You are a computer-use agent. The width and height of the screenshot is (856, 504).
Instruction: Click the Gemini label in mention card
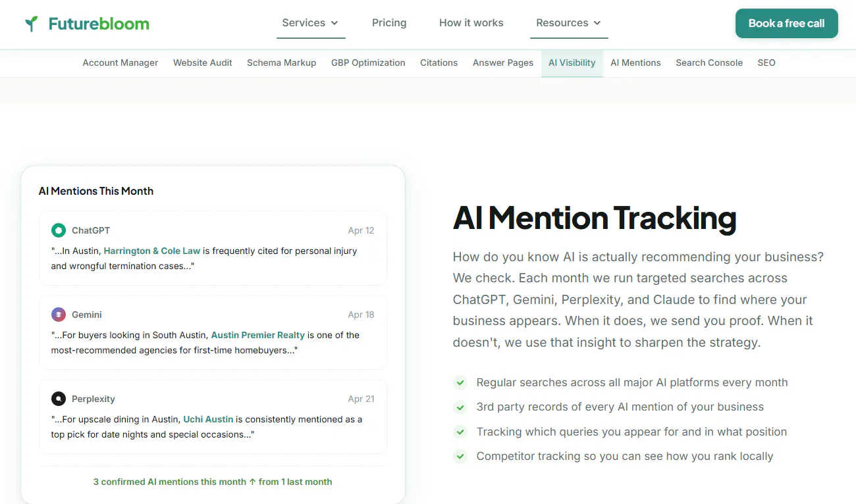pos(87,315)
